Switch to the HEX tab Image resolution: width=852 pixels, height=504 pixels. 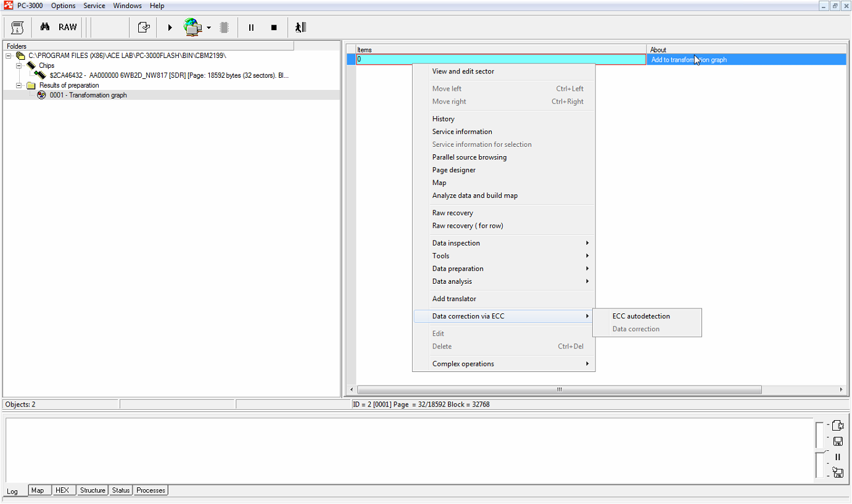62,490
